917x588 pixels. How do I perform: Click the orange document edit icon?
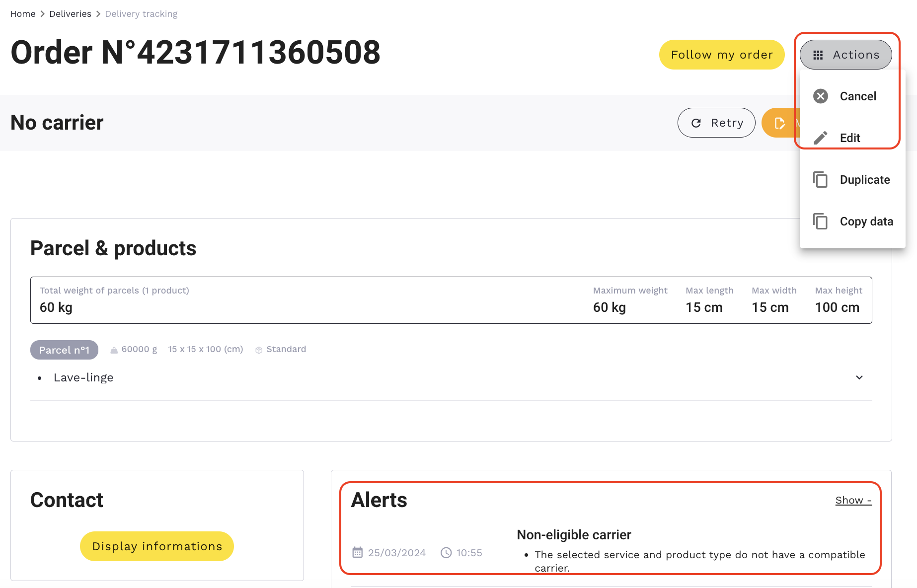pos(780,123)
